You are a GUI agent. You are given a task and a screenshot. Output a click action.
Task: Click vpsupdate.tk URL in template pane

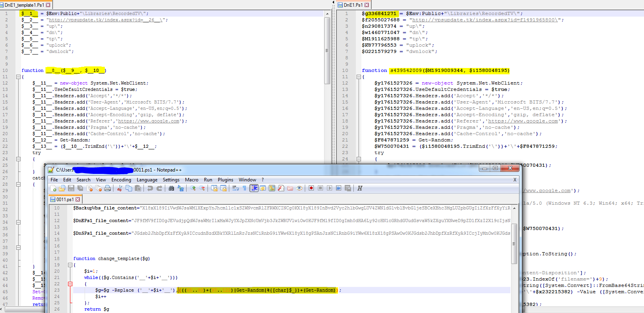[106, 20]
